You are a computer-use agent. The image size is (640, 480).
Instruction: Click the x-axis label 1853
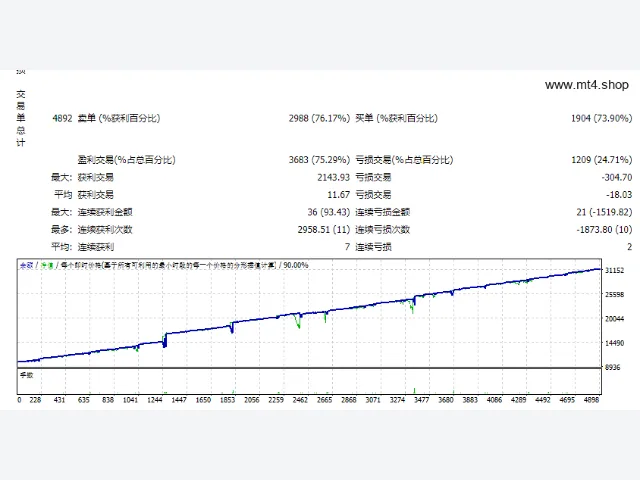pos(227,400)
